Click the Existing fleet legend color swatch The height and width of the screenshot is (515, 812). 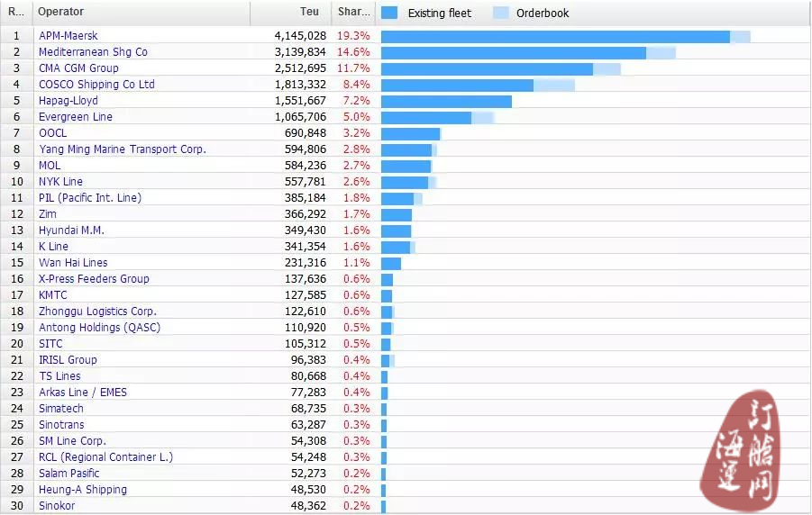coord(389,13)
